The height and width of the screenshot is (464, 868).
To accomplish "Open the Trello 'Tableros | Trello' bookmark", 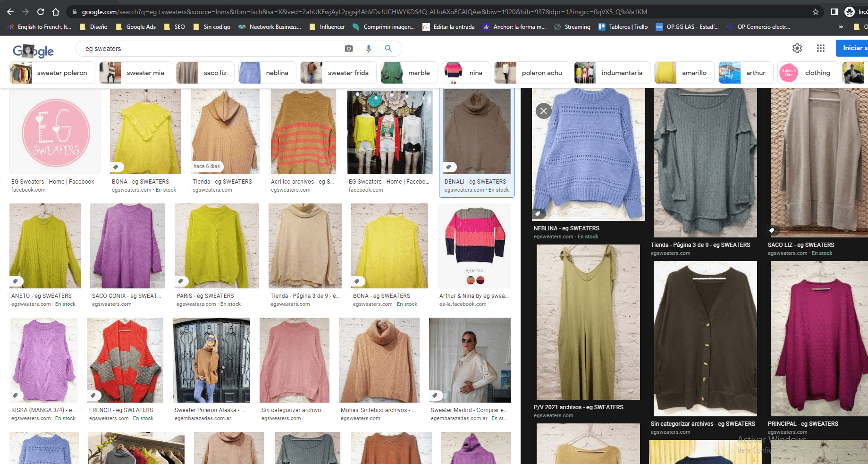I will click(623, 27).
